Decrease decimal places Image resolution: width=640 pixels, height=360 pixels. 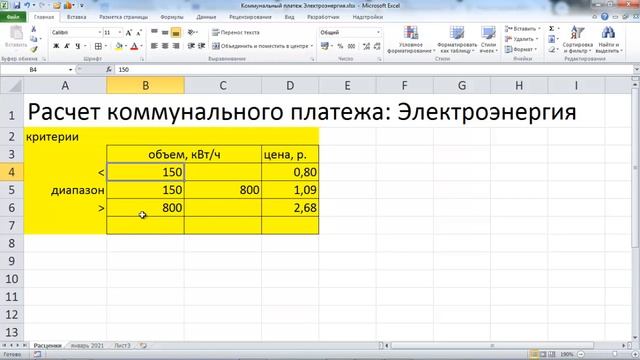point(377,46)
